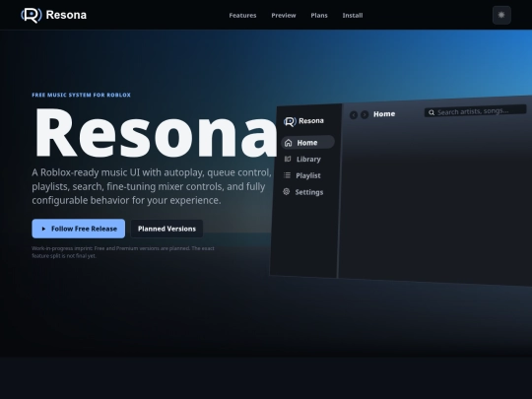Viewport: 532px width, 399px height.
Task: Select the Playlist list icon in sidebar
Action: pyautogui.click(x=287, y=175)
